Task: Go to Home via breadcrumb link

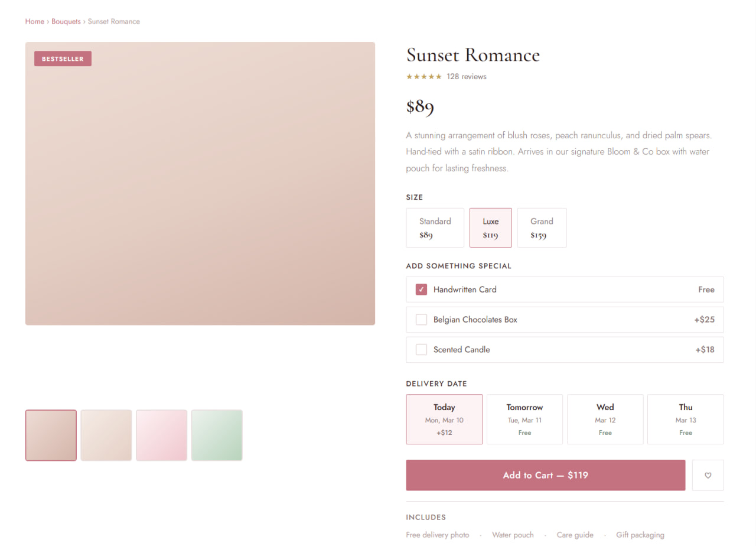Action: 34,21
